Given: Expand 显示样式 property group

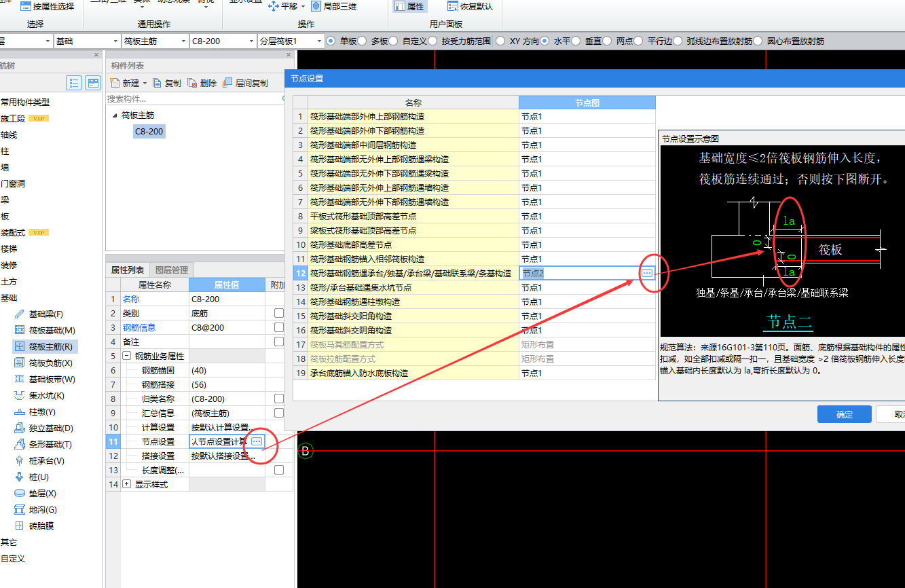Looking at the screenshot, I should tap(127, 484).
